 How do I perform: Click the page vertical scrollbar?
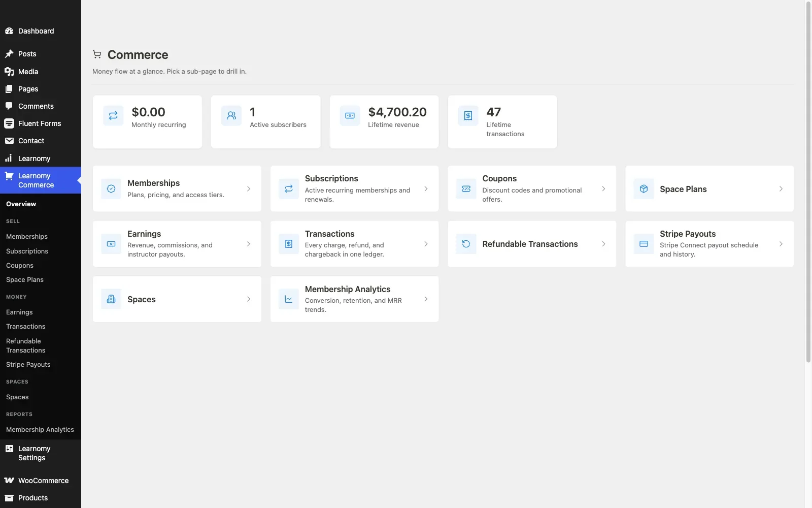coord(808,182)
